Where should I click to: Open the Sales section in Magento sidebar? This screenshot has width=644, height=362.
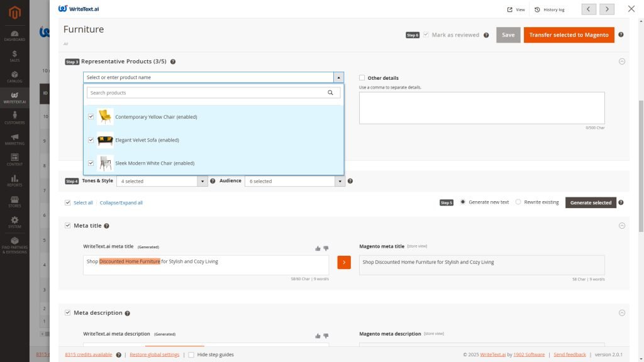tap(14, 56)
